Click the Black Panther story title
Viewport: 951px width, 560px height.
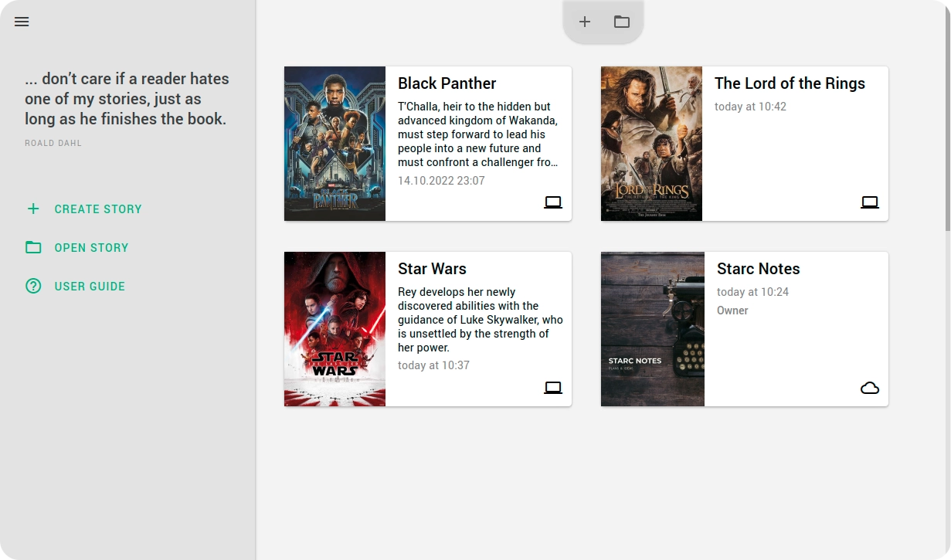tap(447, 83)
